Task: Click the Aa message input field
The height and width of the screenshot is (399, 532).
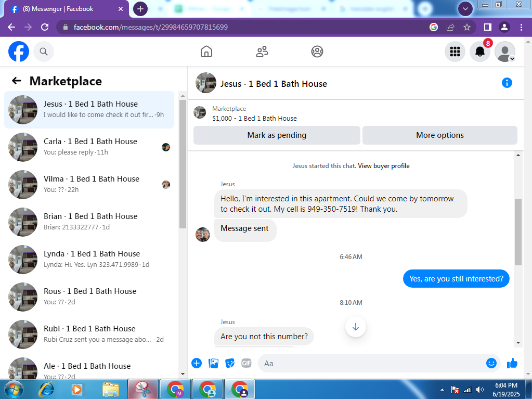Action: (371, 364)
